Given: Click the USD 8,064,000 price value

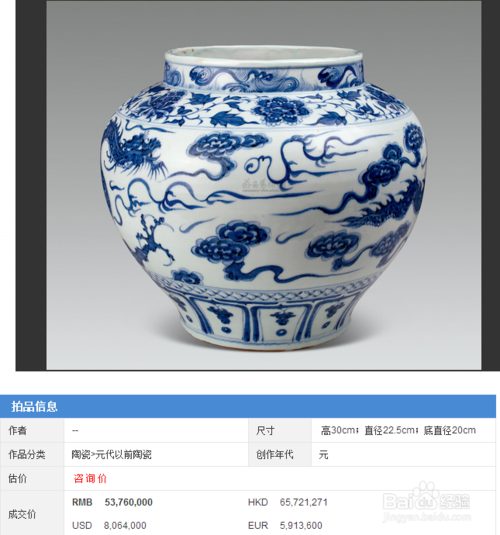Looking at the screenshot, I should 109,525.
